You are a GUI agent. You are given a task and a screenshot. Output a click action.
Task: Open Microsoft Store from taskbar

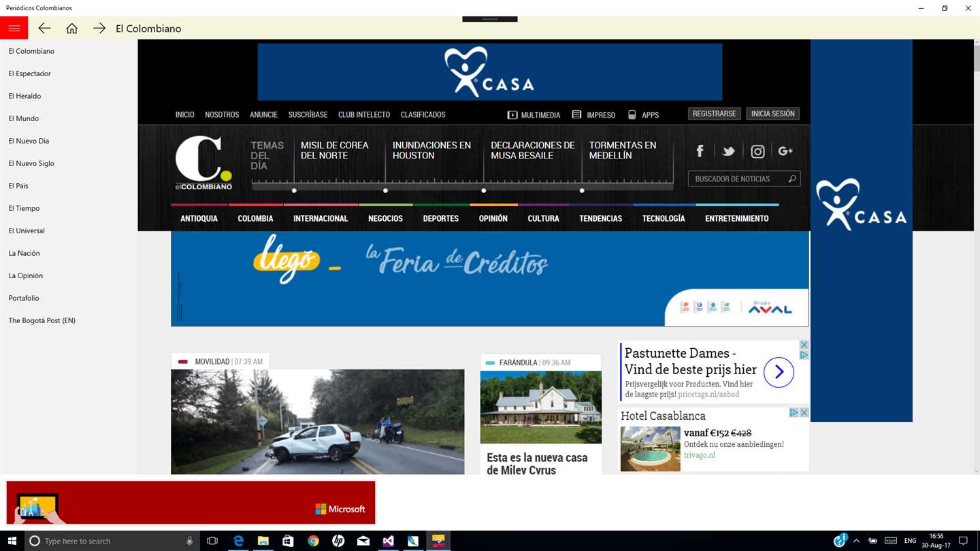click(x=288, y=541)
